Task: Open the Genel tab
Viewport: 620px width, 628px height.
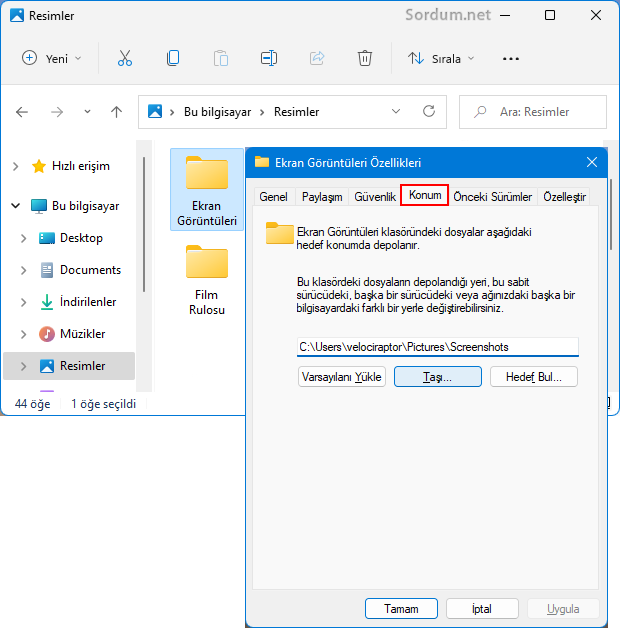Action: pos(273,197)
